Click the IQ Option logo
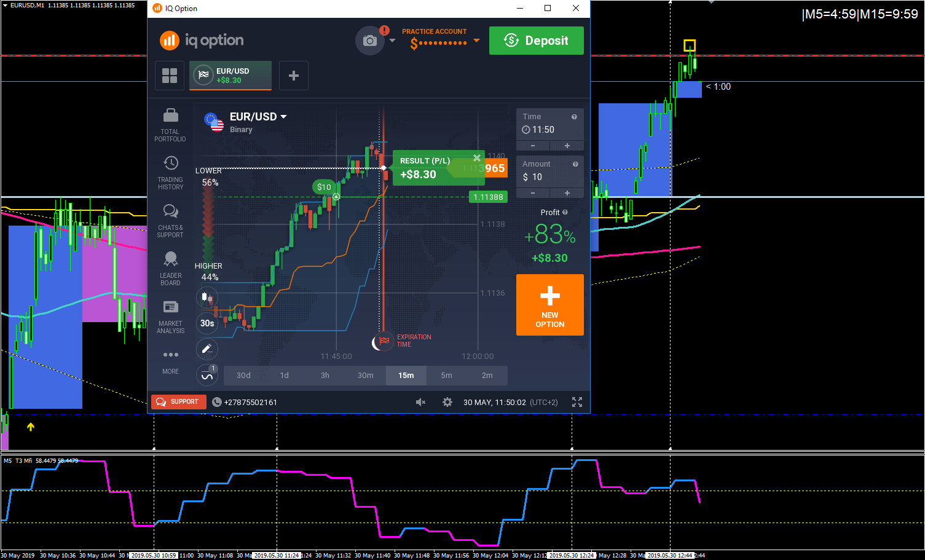The height and width of the screenshot is (560, 925). 202,41
